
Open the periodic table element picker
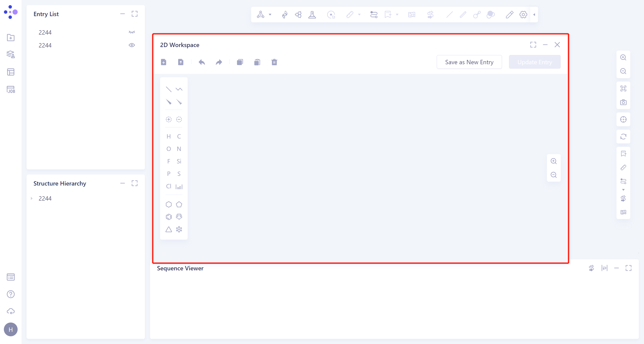tap(179, 187)
